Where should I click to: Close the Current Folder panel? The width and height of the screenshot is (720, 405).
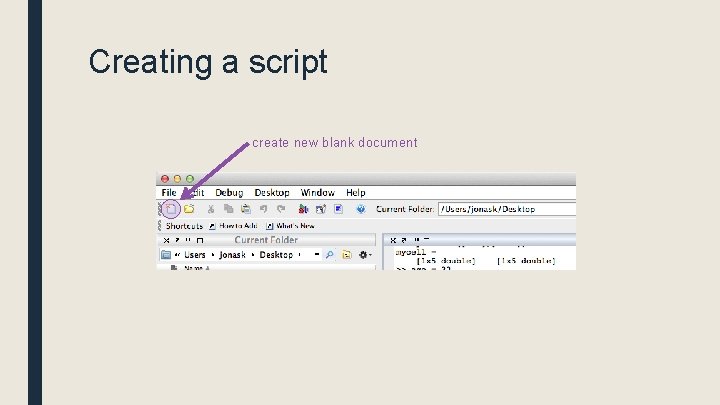pyautogui.click(x=166, y=240)
